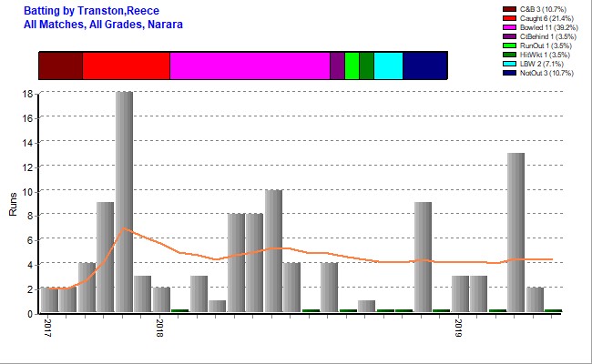Image resolution: width=592 pixels, height=364 pixels.
Task: Click the 'Batting by Transton,Reece' title
Action: [x=91, y=11]
